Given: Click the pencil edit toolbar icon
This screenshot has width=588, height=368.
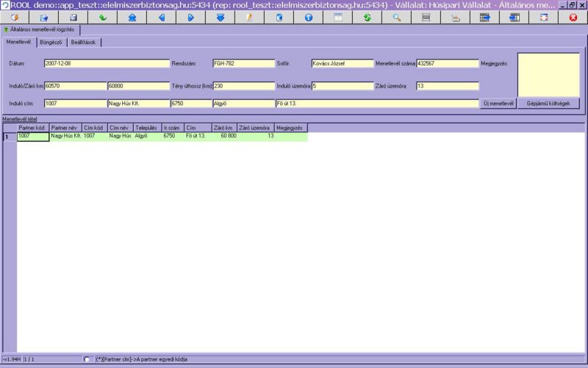Looking at the screenshot, I should pos(249,17).
